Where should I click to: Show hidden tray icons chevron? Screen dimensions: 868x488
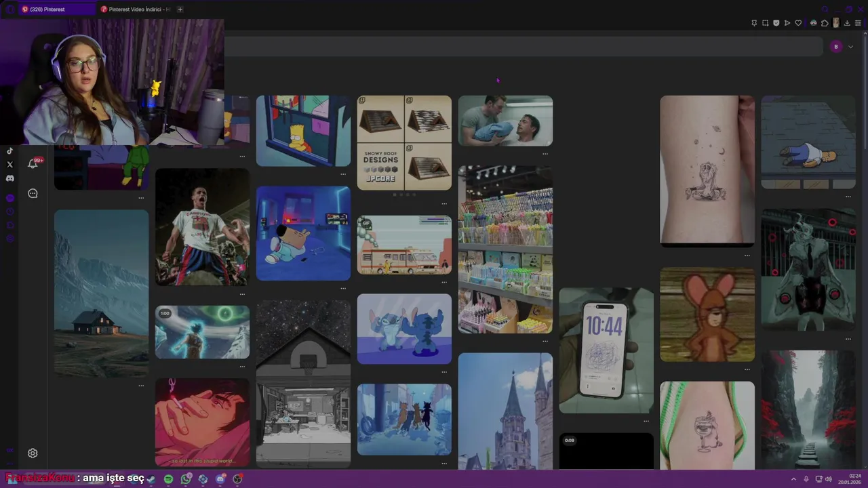coord(793,479)
